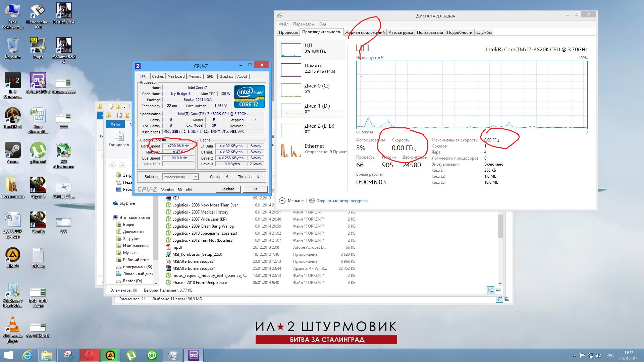Switch to the Mainboard tab in CPU-Z
This screenshot has height=362, width=644.
click(176, 76)
